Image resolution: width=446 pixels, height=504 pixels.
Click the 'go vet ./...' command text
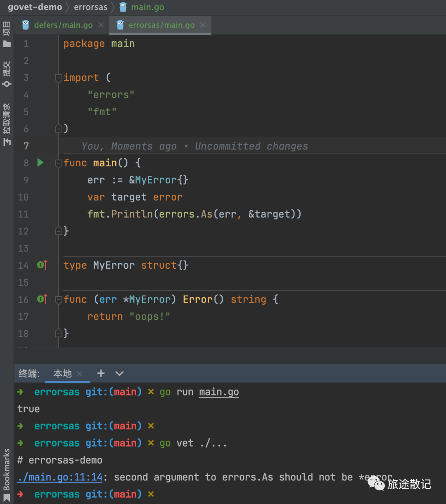coord(194,443)
